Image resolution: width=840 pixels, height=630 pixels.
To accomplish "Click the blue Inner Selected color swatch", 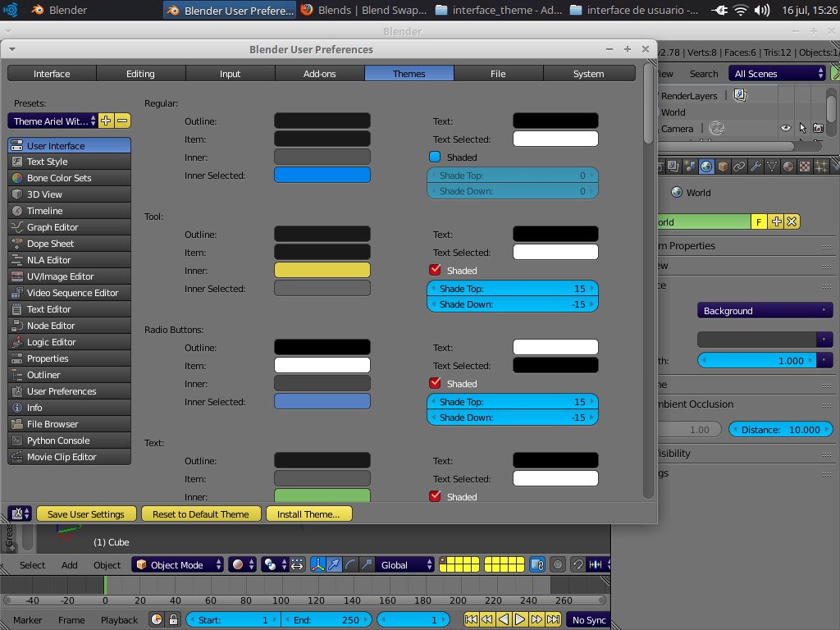I will coord(322,175).
